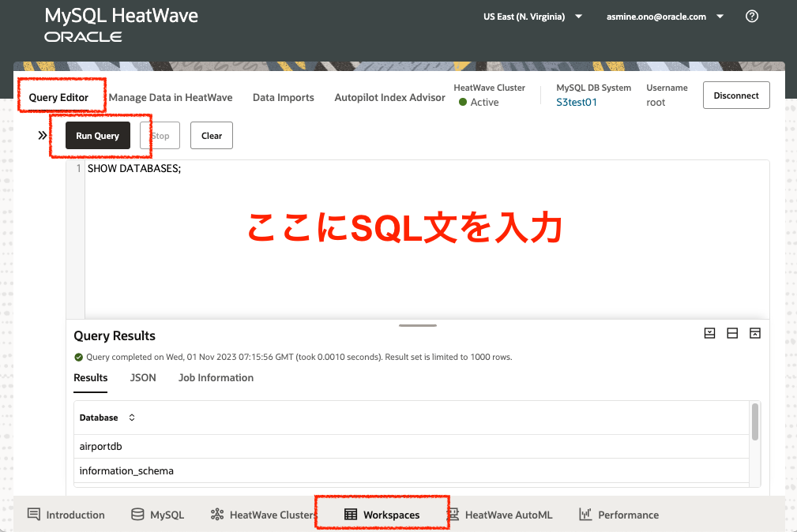This screenshot has height=532, width=797.
Task: Click line number 1 in editor gutter
Action: 78,168
